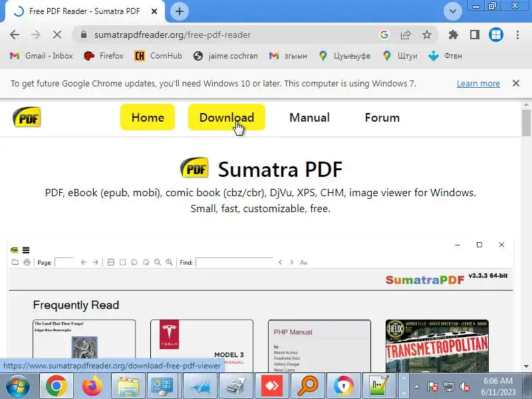The width and height of the screenshot is (532, 399).
Task: Open Chrome three-dot menu
Action: [x=517, y=35]
